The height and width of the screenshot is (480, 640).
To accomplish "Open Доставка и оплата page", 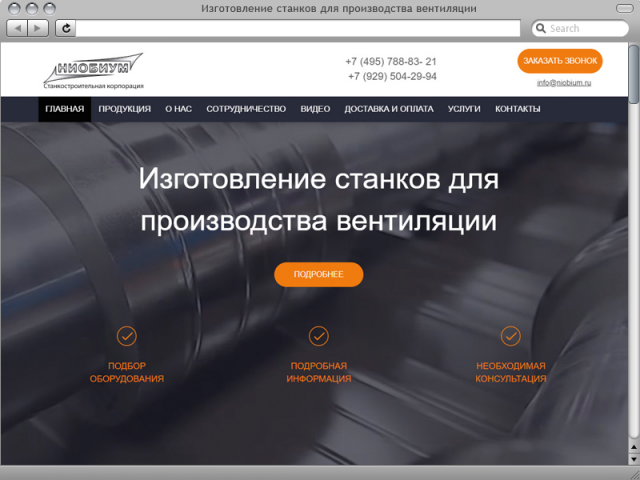I will tap(389, 109).
